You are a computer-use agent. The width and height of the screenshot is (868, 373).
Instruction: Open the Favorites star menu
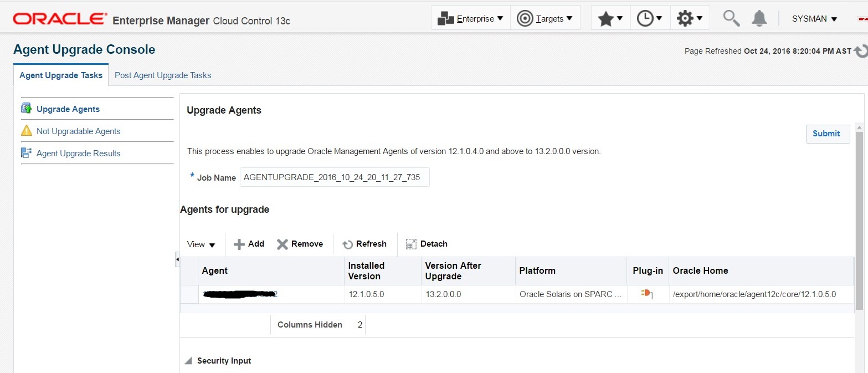610,18
